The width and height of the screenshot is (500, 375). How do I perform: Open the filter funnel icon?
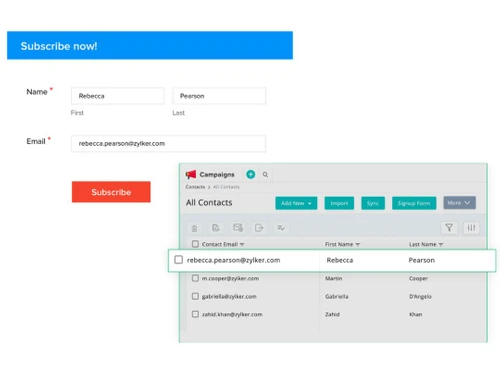(x=449, y=228)
